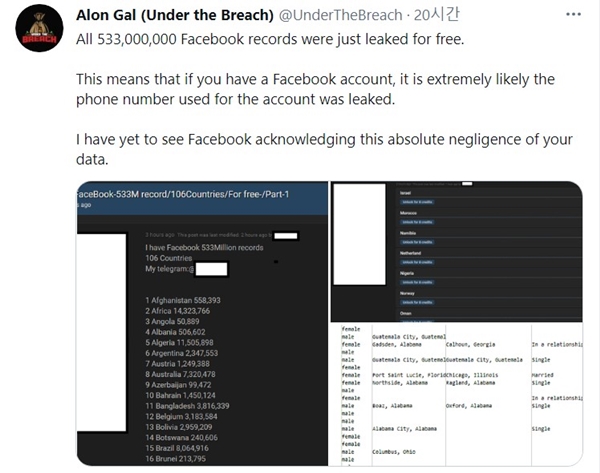Click the redacted telegram handle box
This screenshot has height=473, width=600.
point(211,269)
